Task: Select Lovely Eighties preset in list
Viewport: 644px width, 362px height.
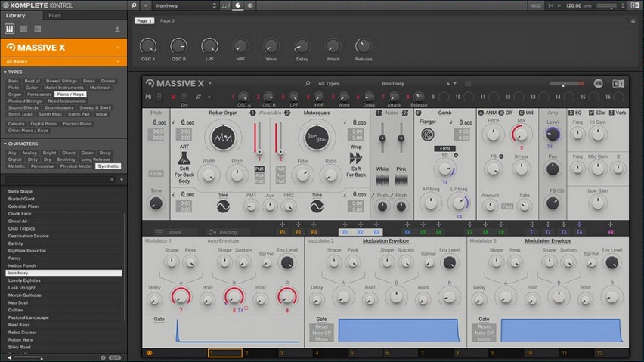Action: [x=24, y=280]
